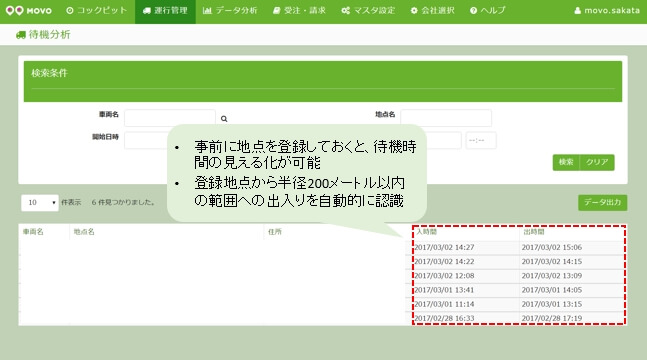The width and height of the screenshot is (647, 360).
Task: Open the 運行管理 menu
Action: [x=165, y=10]
